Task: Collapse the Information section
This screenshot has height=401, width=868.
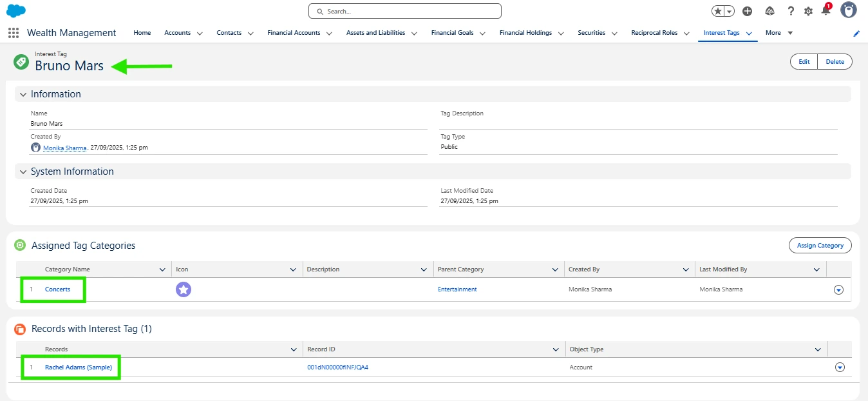Action: click(x=23, y=94)
